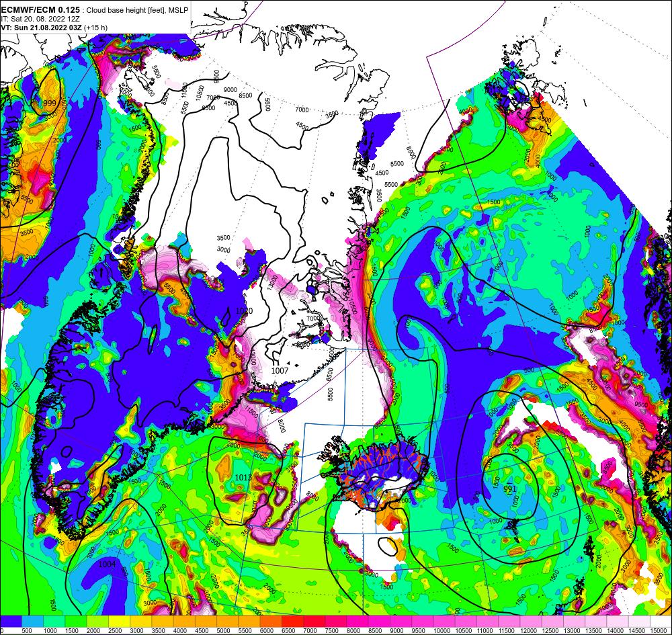This screenshot has width=672, height=635.
Task: Click the 7500 label in the bottom legend
Action: (331, 631)
